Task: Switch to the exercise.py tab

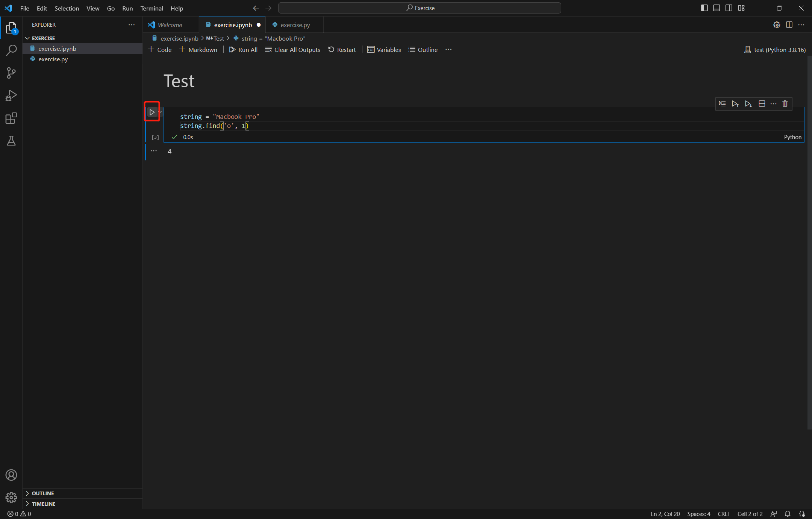Action: [x=295, y=25]
